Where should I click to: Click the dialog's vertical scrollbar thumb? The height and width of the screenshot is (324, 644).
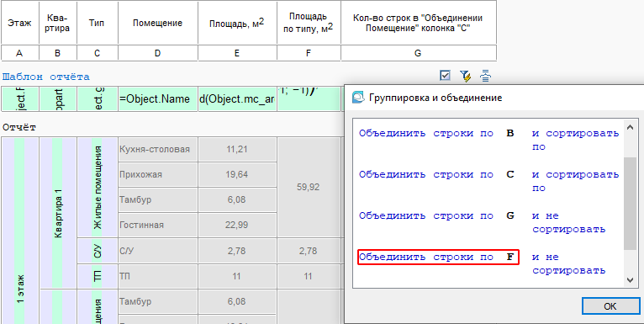click(x=631, y=203)
